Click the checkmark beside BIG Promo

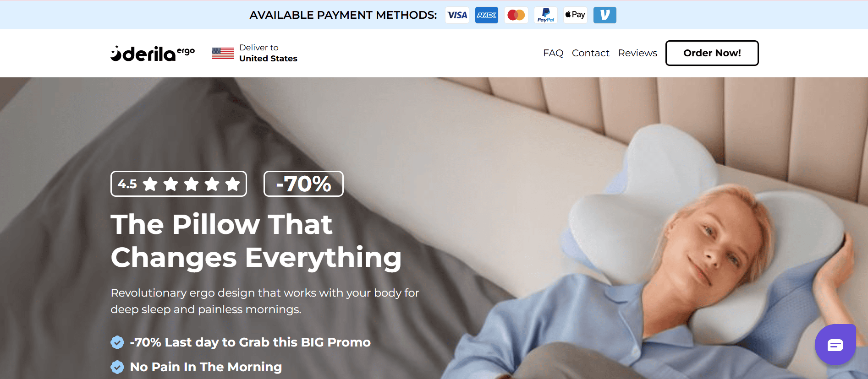[x=117, y=342]
